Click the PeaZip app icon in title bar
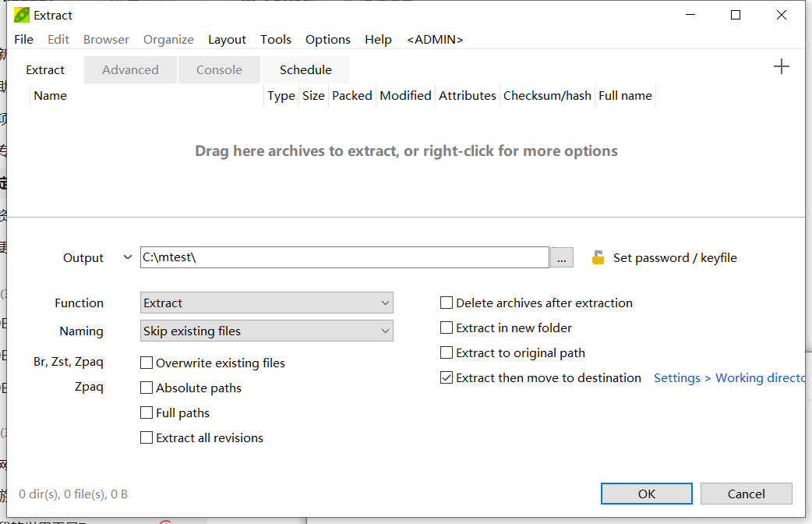 (22, 15)
